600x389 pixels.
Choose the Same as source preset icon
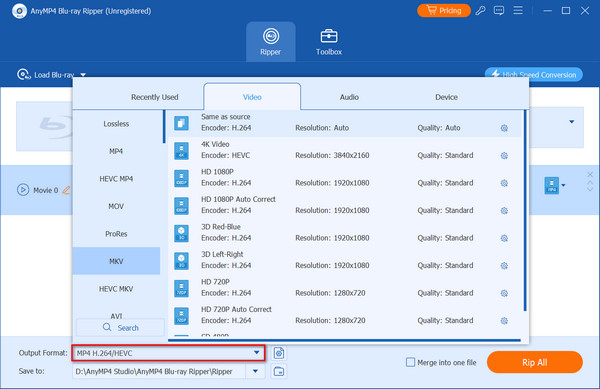(x=181, y=123)
